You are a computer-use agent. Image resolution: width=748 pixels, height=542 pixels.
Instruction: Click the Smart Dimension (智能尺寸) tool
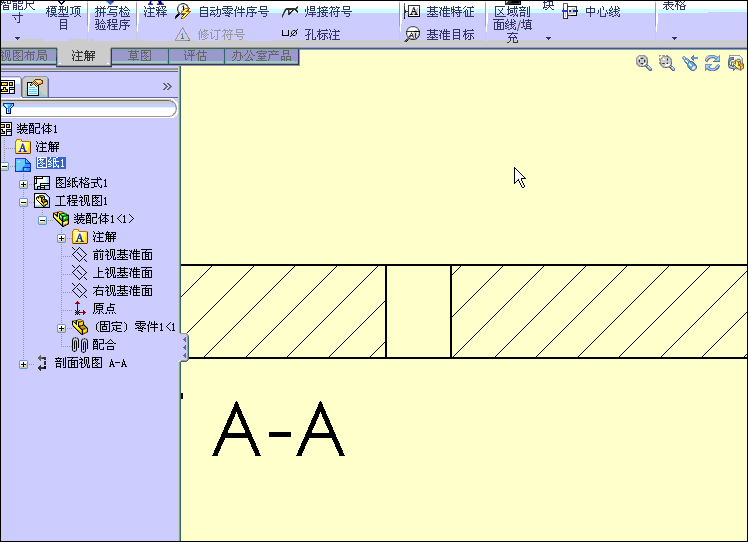coord(18,12)
